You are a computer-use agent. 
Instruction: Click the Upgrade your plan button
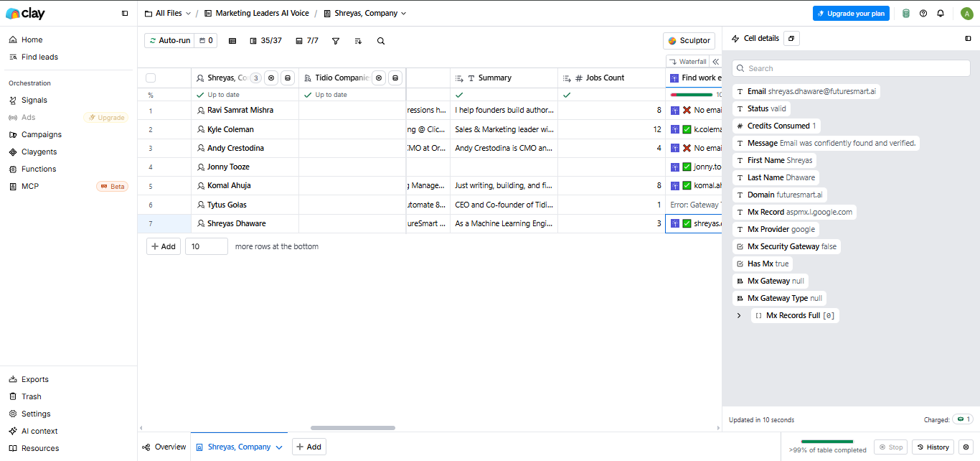click(x=851, y=13)
